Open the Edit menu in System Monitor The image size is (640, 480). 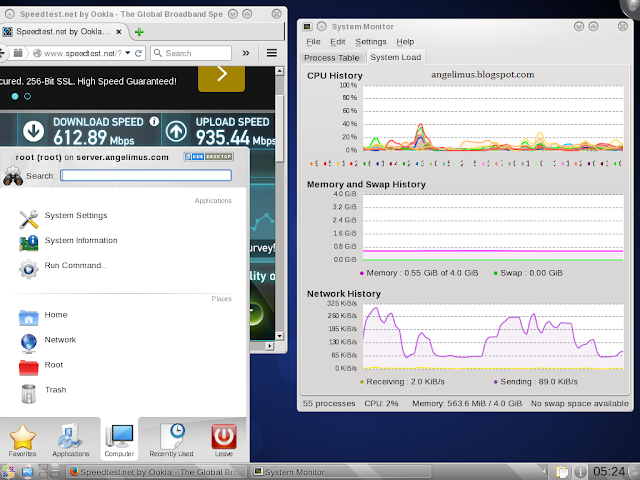pos(338,42)
